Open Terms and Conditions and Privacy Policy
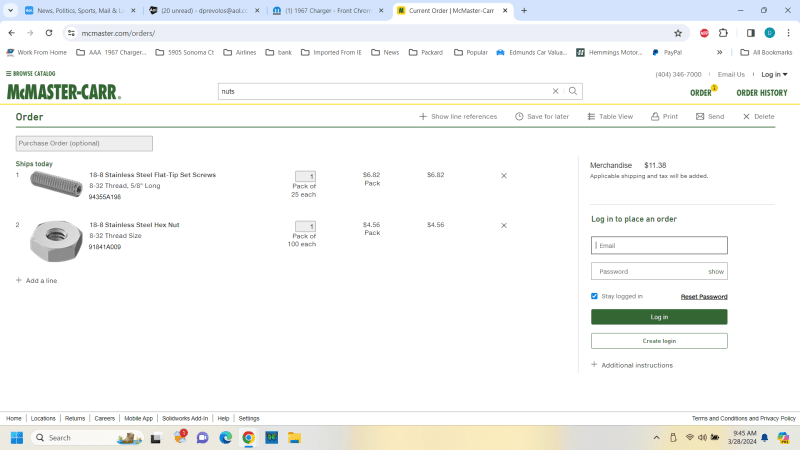 tap(743, 418)
